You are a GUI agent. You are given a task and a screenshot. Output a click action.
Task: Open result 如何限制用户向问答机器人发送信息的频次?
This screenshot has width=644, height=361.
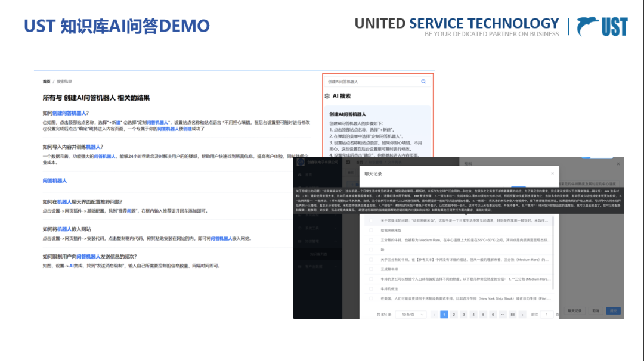(89, 257)
